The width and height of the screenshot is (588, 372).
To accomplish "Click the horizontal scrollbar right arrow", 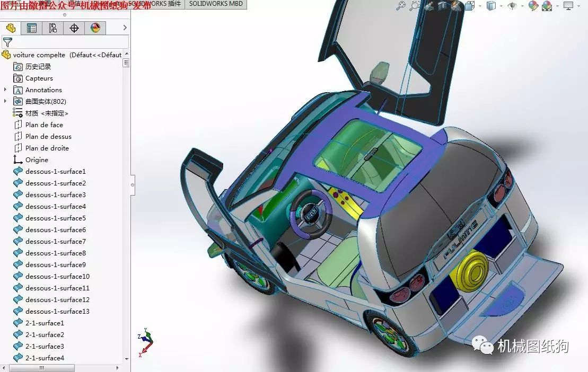I will 117,368.
